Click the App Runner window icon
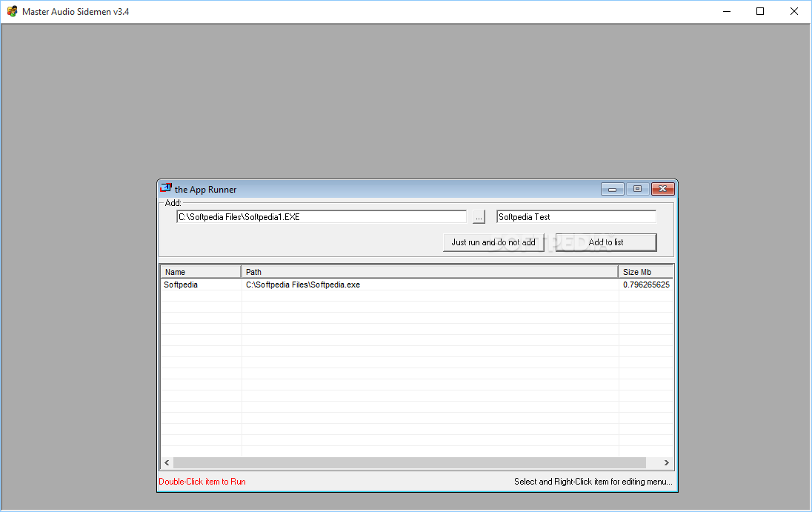 [x=166, y=188]
